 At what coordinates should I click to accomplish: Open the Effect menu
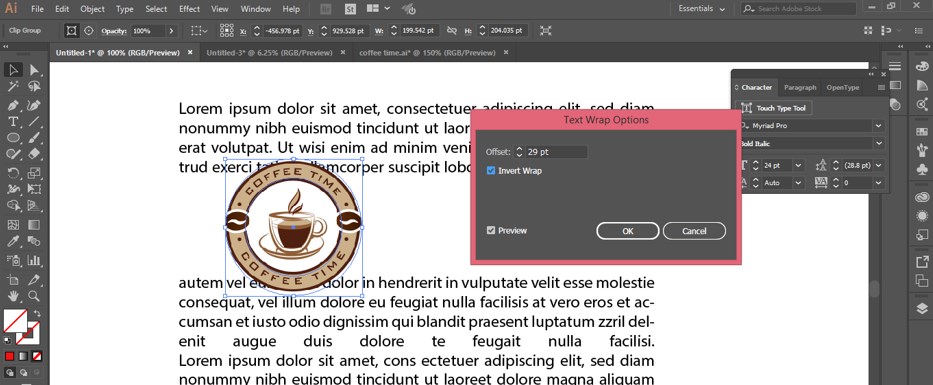pyautogui.click(x=190, y=9)
